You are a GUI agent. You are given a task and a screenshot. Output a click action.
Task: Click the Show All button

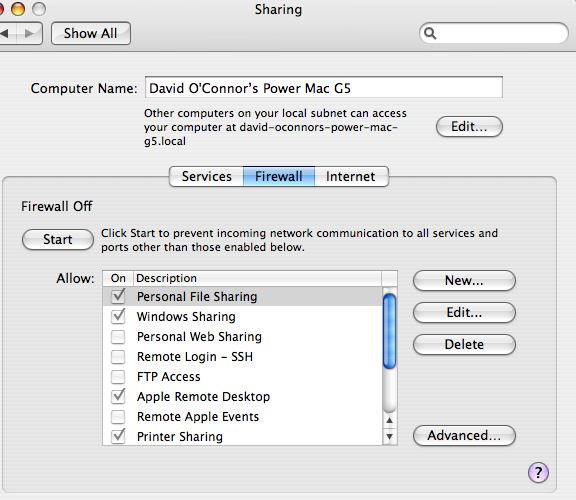[x=91, y=33]
